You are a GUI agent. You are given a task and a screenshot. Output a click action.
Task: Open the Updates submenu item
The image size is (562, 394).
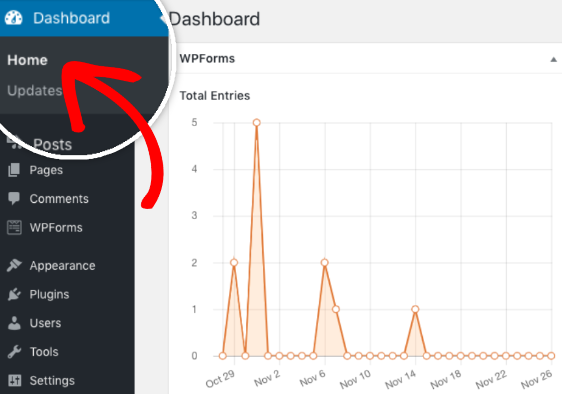(35, 90)
